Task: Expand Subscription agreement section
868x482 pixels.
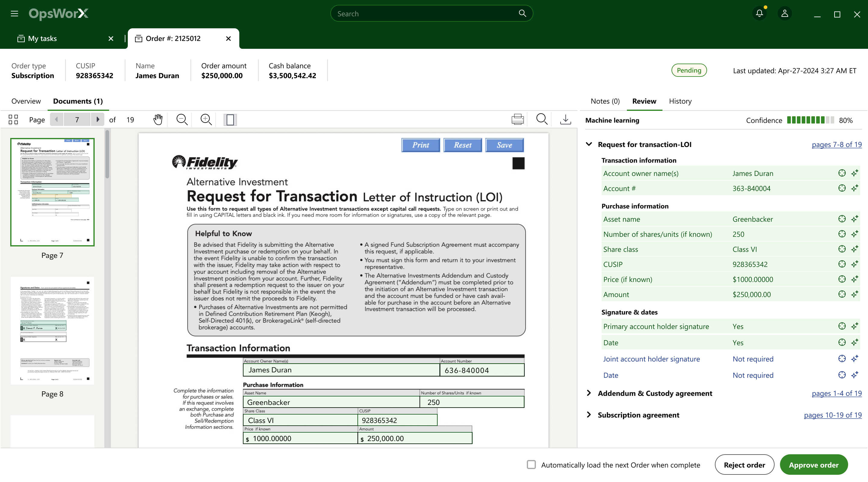Action: [x=589, y=415]
